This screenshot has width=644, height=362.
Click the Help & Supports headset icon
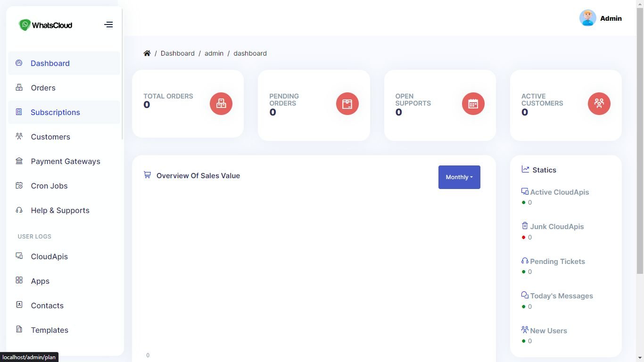pos(19,210)
